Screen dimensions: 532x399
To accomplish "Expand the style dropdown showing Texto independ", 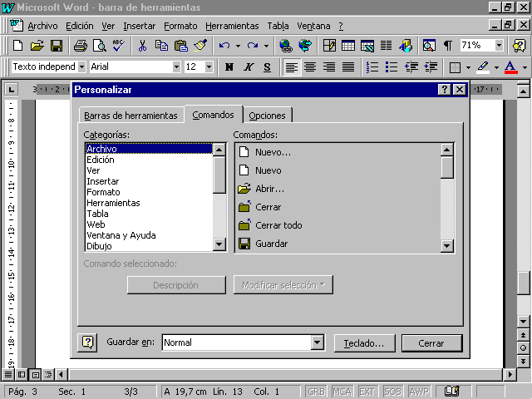I will (x=81, y=66).
